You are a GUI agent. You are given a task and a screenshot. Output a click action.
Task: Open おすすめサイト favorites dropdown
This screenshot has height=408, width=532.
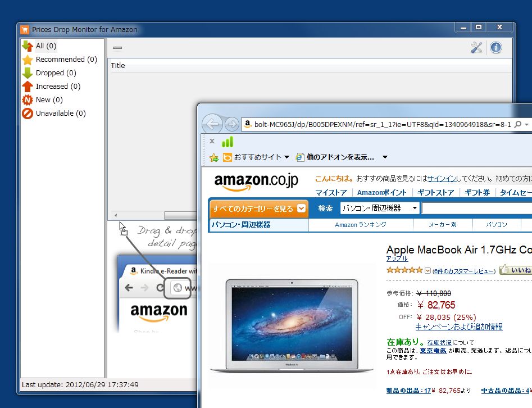pos(262,157)
